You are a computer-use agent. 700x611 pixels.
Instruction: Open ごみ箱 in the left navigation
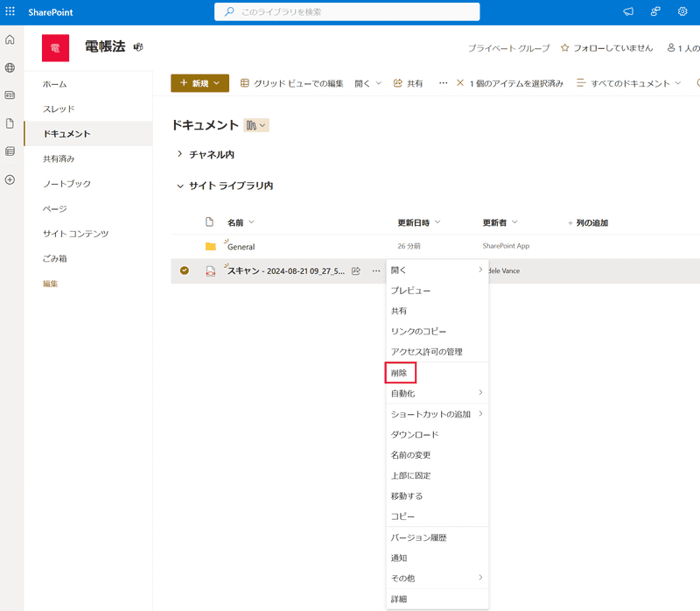coord(55,259)
